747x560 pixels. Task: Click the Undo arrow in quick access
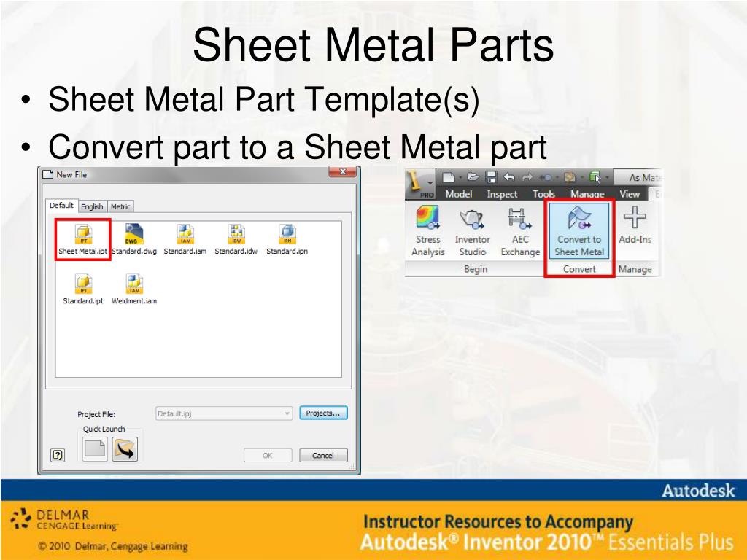[509, 178]
